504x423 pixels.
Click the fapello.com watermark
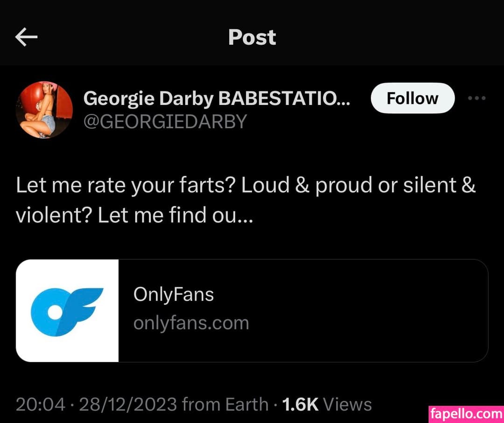(x=465, y=414)
